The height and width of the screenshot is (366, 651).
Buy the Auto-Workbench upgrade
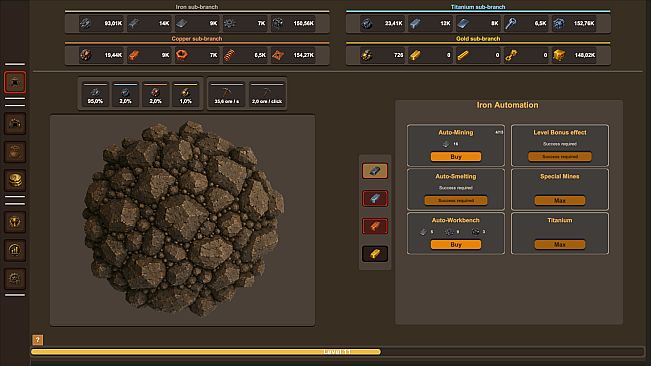(x=456, y=244)
